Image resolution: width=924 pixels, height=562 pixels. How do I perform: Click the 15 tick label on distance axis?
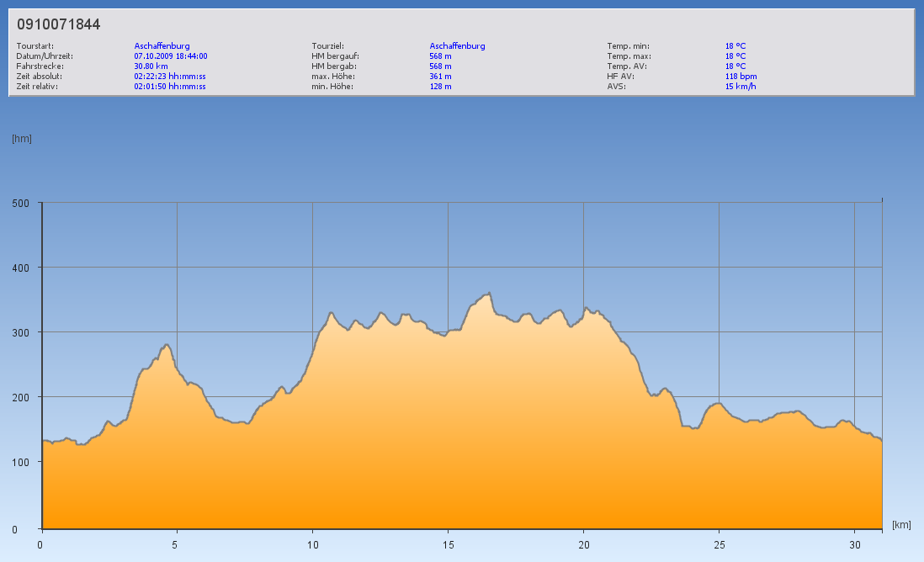point(448,544)
